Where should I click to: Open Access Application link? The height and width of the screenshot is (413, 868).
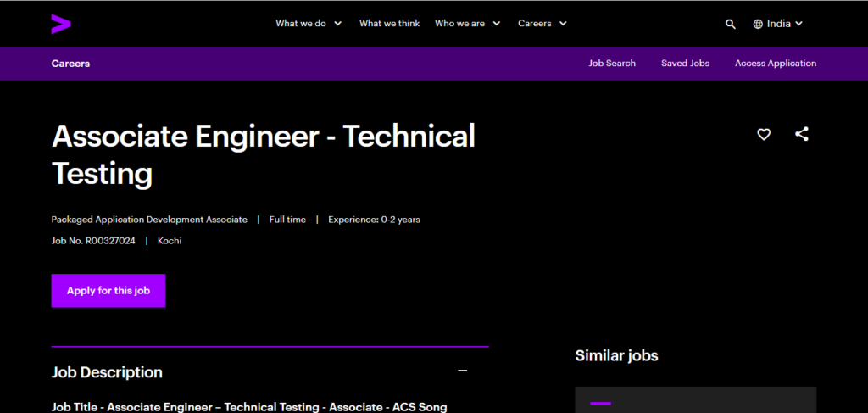[x=775, y=63]
